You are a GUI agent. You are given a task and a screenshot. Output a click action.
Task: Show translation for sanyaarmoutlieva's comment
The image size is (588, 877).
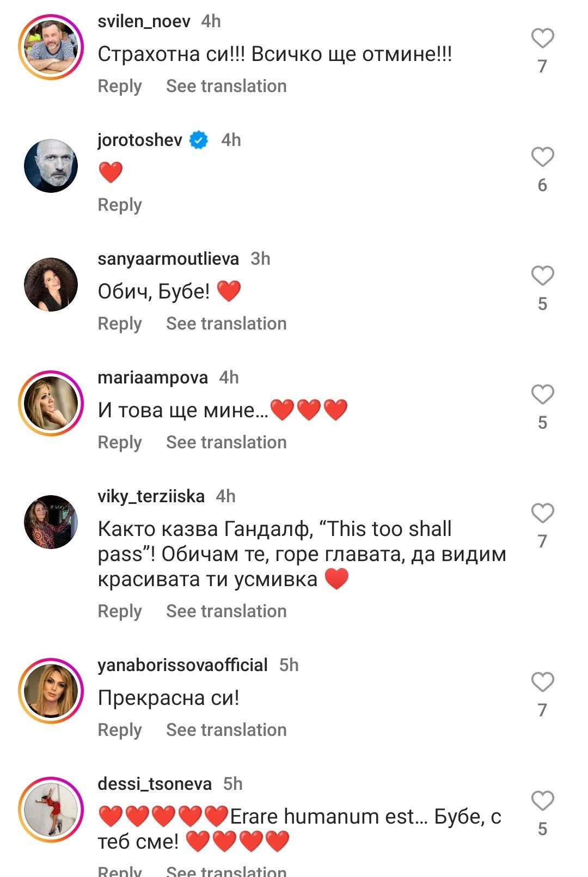[x=226, y=324]
